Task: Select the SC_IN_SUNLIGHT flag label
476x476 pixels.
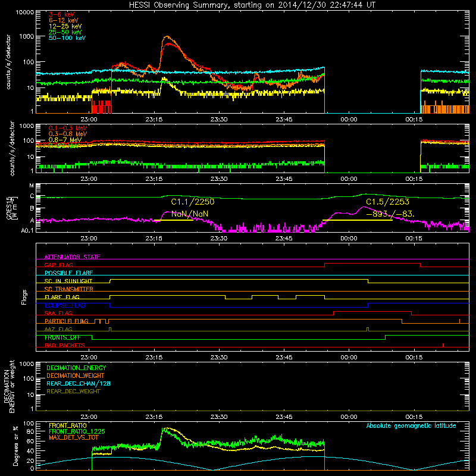Action: [68, 281]
